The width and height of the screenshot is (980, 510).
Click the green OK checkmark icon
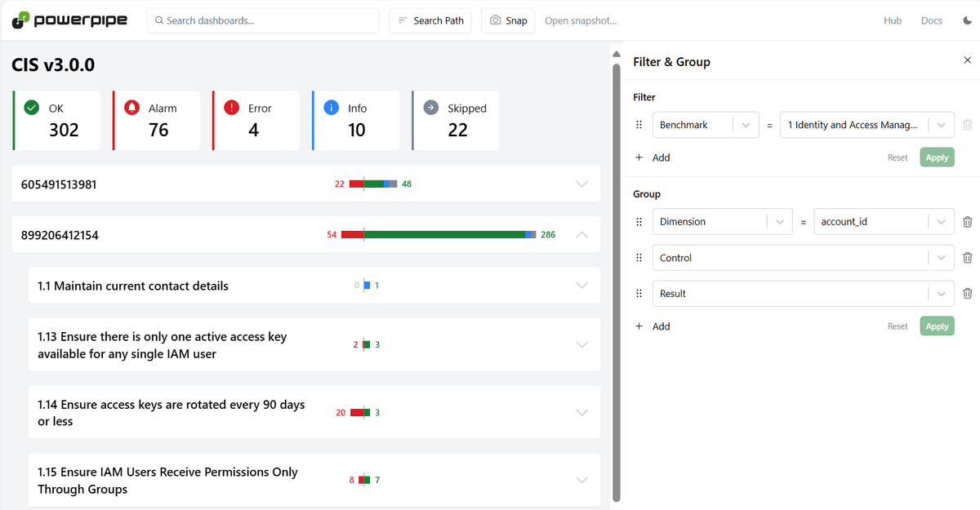tap(30, 107)
